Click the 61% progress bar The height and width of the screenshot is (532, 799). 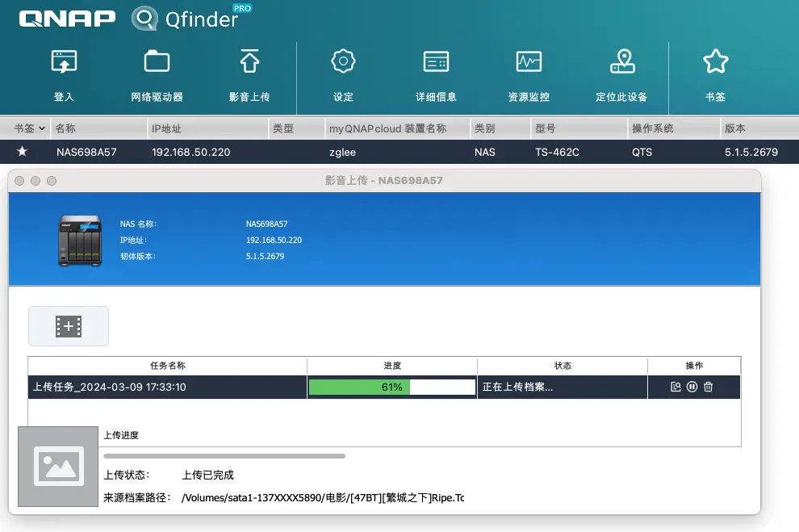pos(392,387)
